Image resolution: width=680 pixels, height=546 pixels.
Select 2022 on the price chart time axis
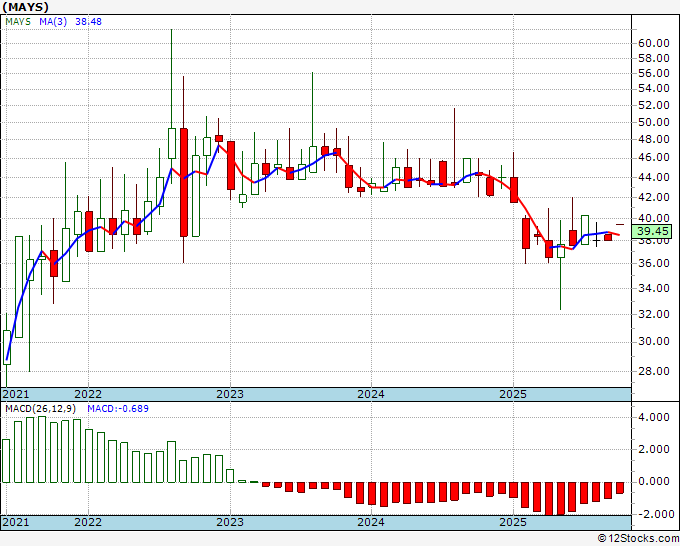click(x=88, y=394)
